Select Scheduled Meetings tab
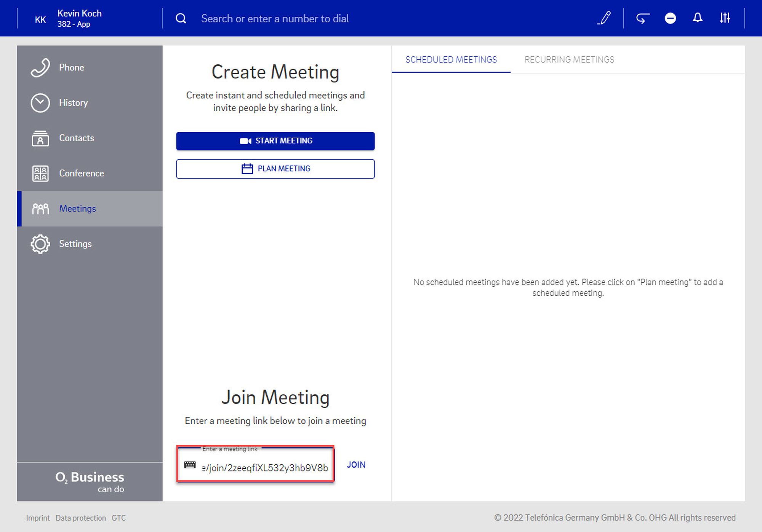762x532 pixels. [451, 59]
